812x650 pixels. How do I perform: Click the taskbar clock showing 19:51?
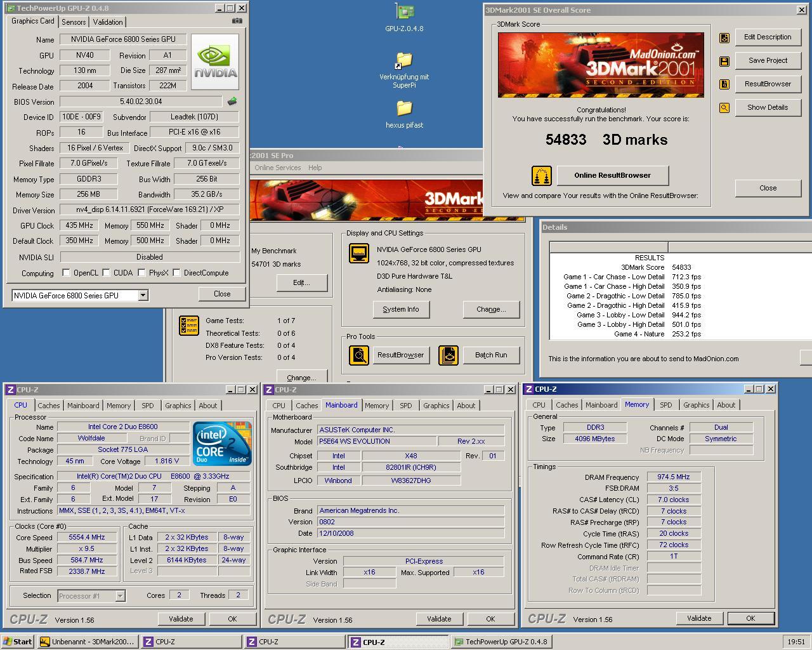(x=796, y=642)
